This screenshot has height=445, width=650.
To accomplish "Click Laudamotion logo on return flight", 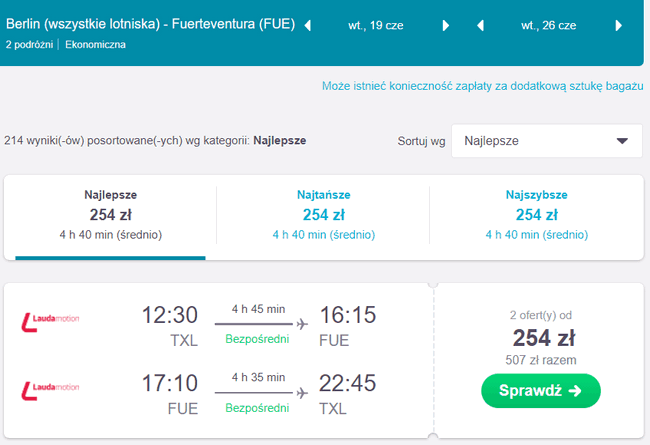I will point(50,391).
